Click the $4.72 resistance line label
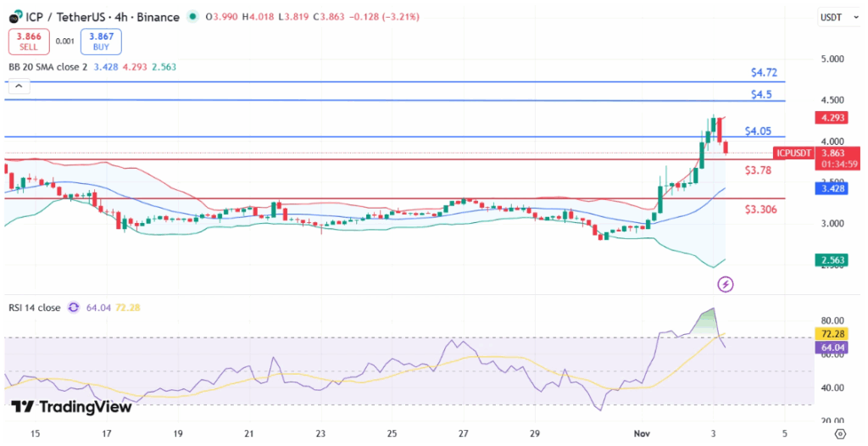This screenshot has height=446, width=868. tap(765, 73)
